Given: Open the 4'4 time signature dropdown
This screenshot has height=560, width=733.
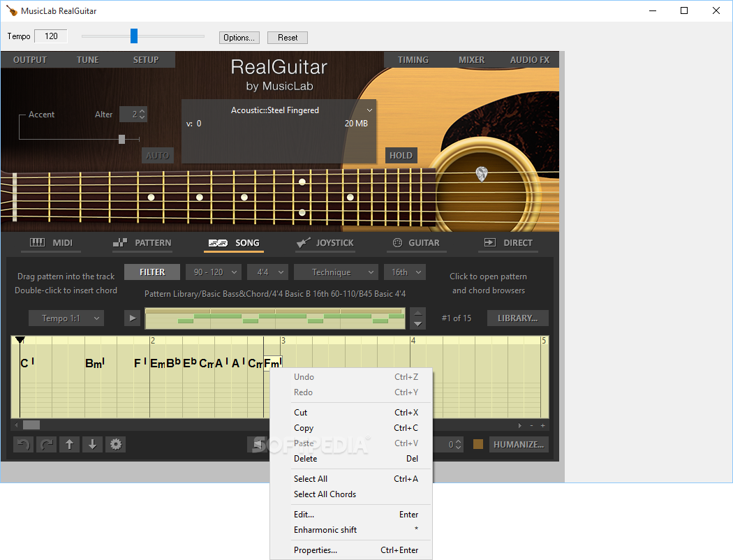Looking at the screenshot, I should coord(268,272).
